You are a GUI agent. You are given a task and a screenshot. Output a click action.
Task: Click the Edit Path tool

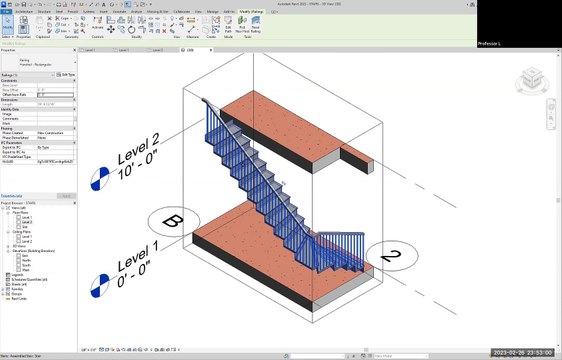point(228,24)
